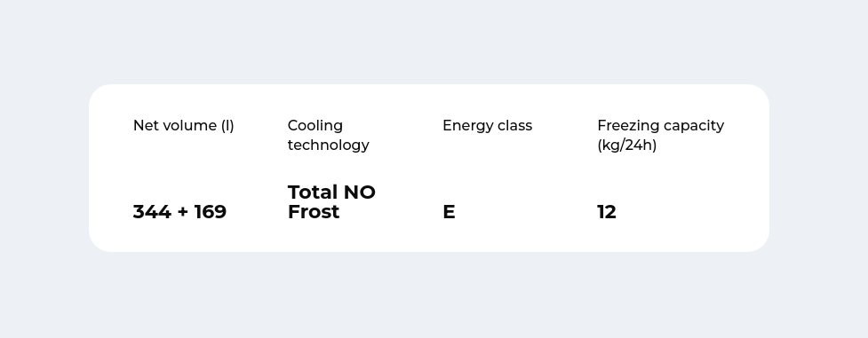Click the Cooling technology label

(328, 135)
